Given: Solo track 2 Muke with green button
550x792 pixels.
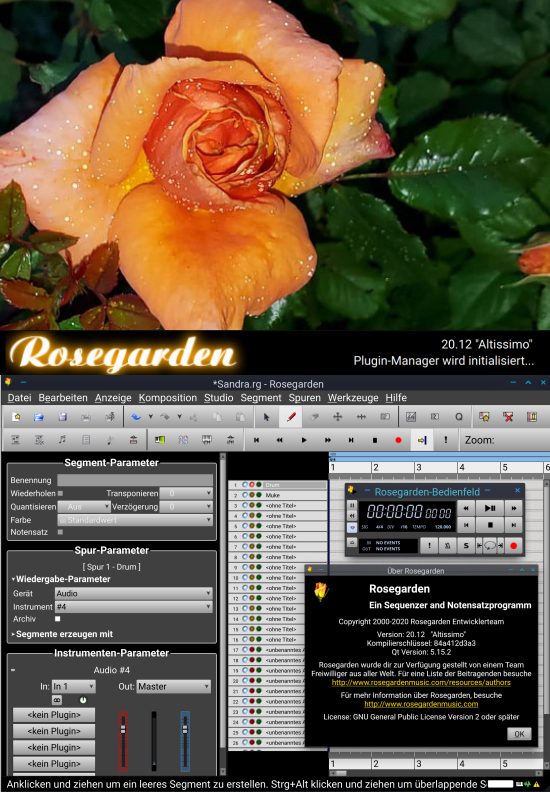Looking at the screenshot, I should click(259, 495).
